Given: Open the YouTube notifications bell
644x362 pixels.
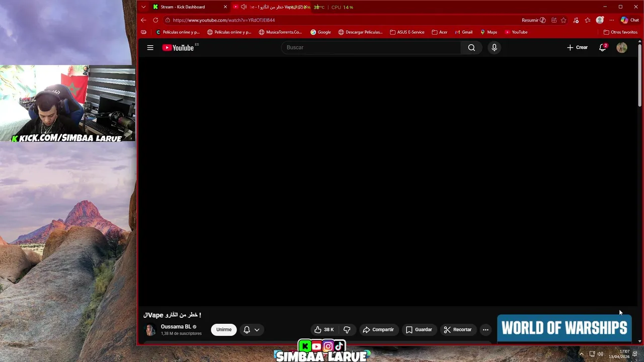Looking at the screenshot, I should 602,47.
